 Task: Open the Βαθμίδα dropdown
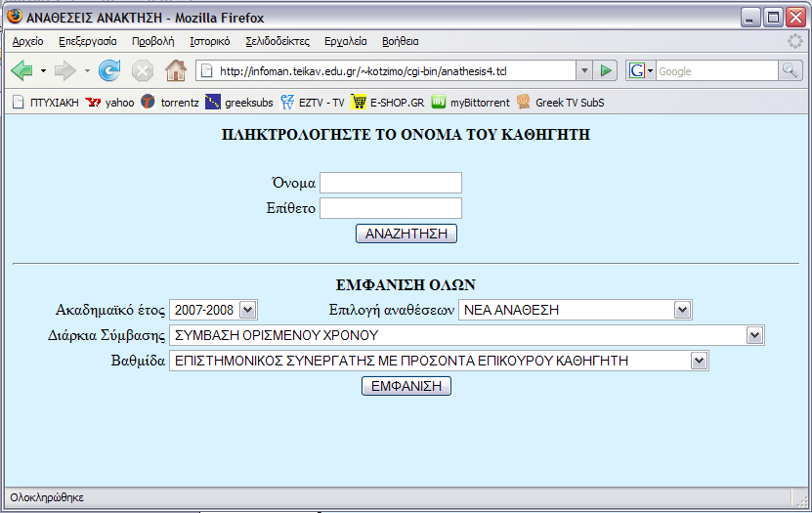tap(439, 361)
